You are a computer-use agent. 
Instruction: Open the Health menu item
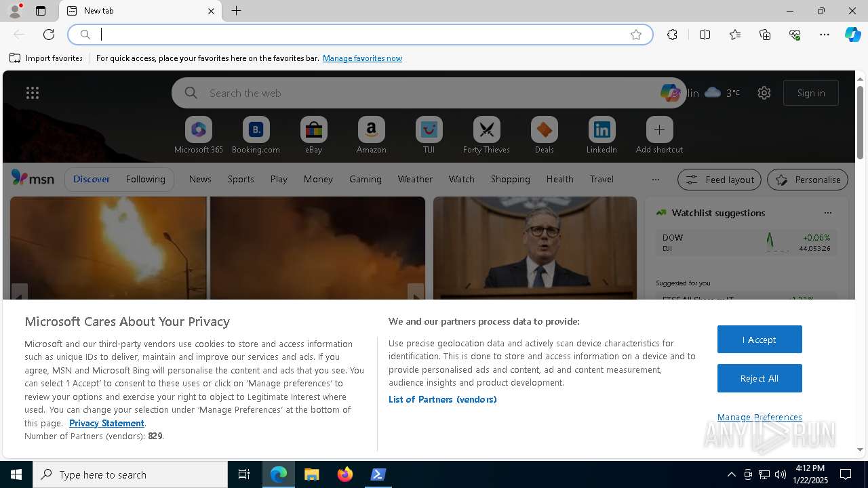pyautogui.click(x=559, y=179)
